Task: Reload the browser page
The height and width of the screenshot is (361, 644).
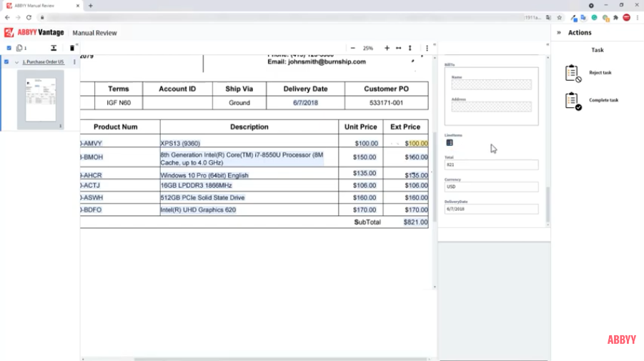Action: (x=29, y=18)
